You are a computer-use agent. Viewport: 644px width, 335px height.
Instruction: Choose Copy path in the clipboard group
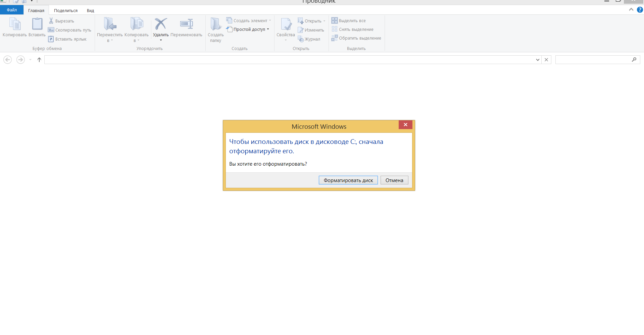(70, 30)
